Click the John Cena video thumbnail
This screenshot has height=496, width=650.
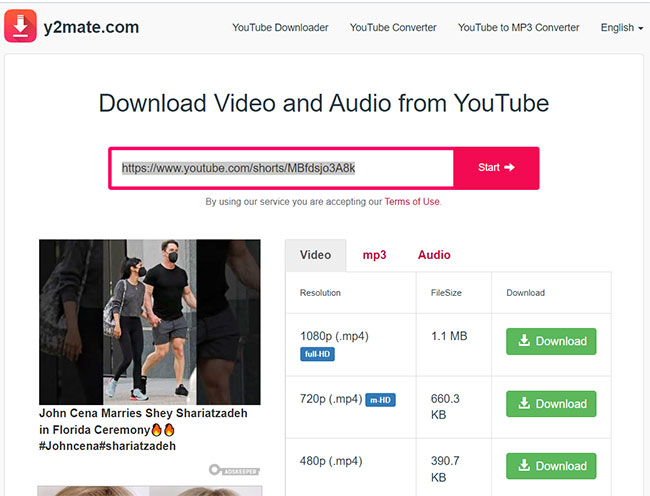click(150, 322)
